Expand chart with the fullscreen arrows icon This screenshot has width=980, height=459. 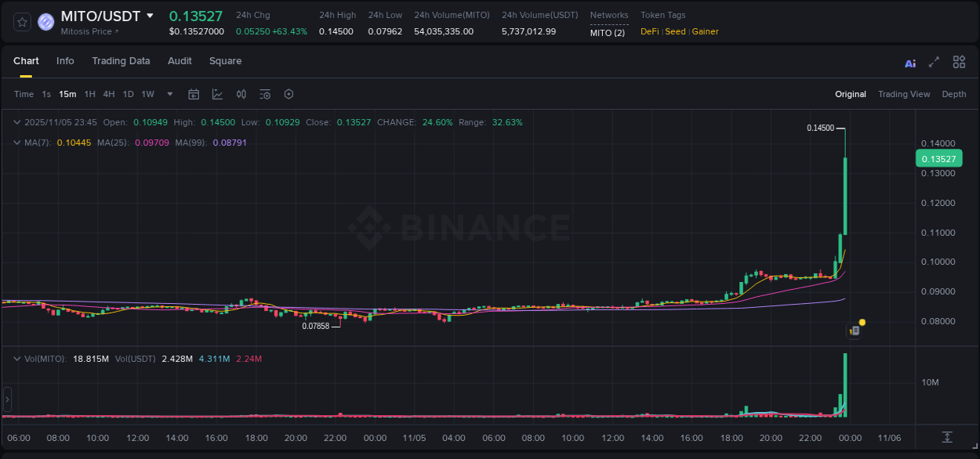point(935,61)
